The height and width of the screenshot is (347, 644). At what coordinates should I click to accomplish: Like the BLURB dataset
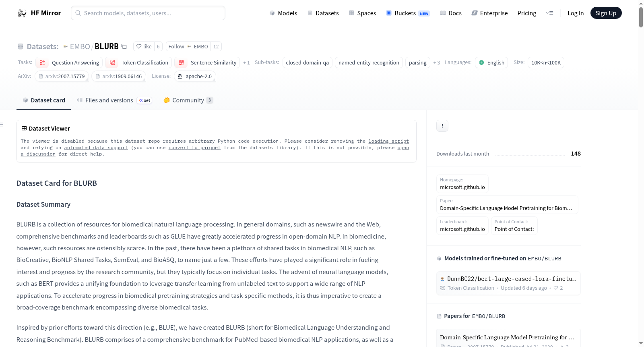click(x=144, y=46)
